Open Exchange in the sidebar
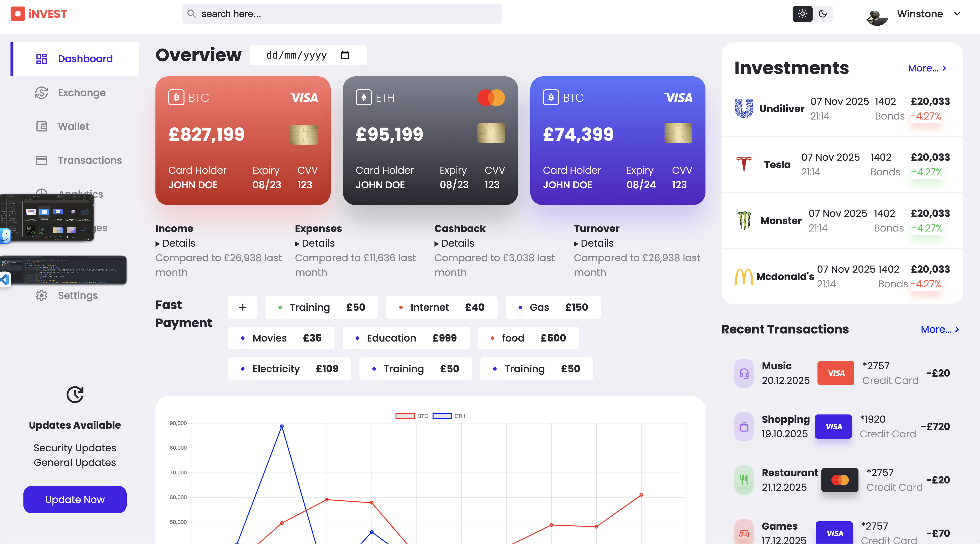980x544 pixels. pos(75,92)
